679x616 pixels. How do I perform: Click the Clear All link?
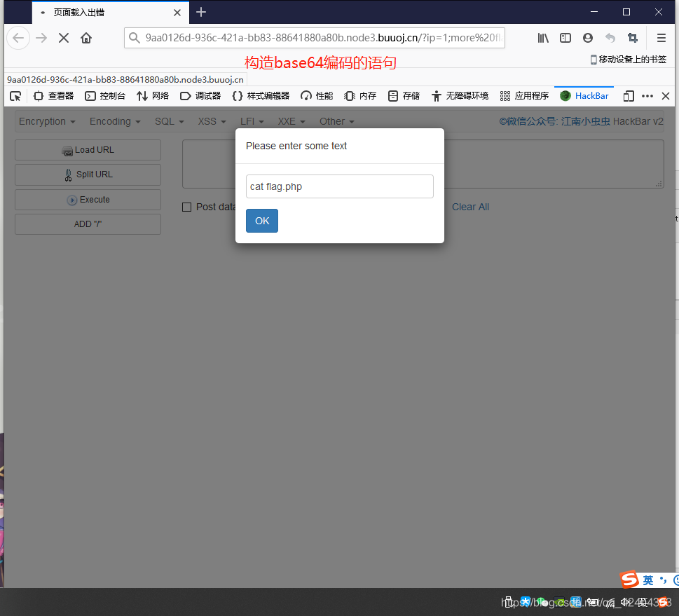(x=470, y=207)
